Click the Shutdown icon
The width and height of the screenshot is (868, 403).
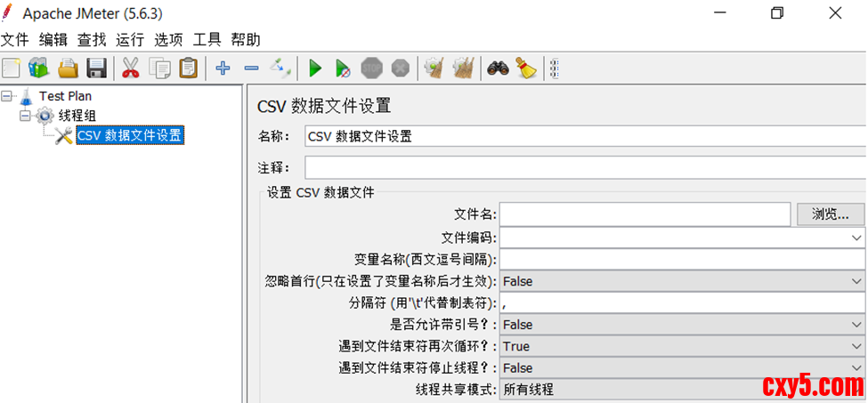[401, 69]
